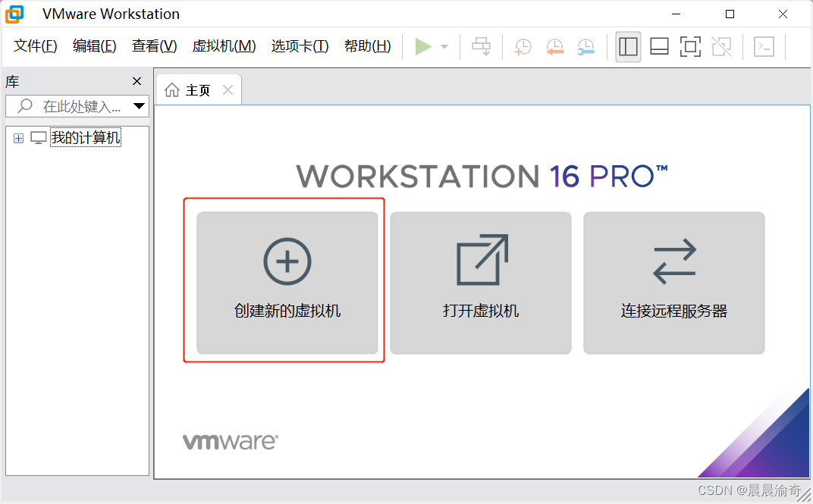
Task: Close the VMware Workstation window
Action: [x=783, y=14]
